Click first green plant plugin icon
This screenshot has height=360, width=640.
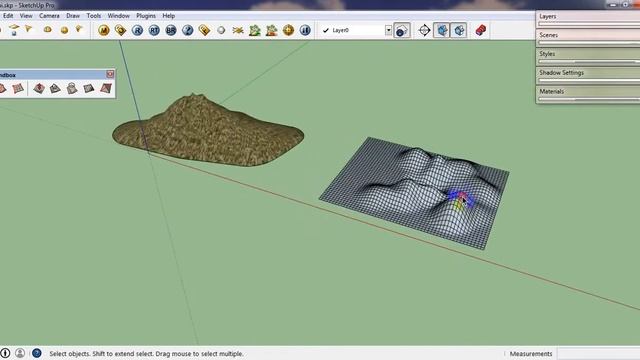pyautogui.click(x=255, y=30)
